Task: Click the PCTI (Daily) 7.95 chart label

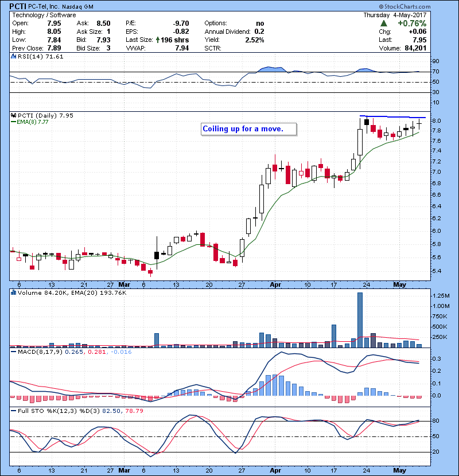Action: (x=45, y=115)
